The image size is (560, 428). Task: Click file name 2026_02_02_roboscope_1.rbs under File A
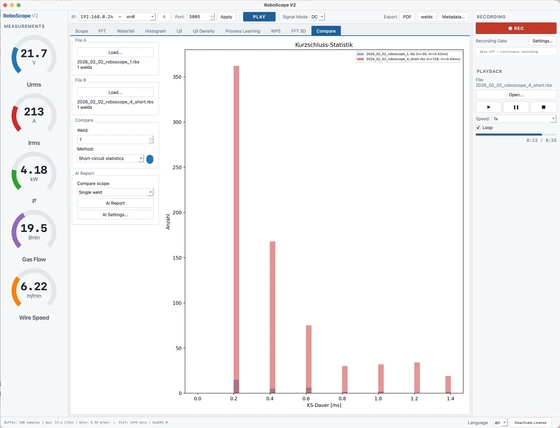(x=108, y=62)
